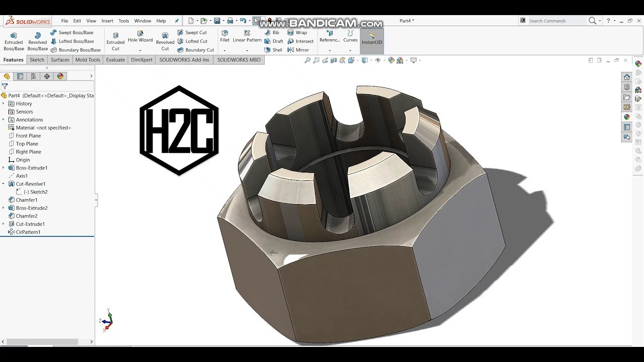Open the PropertyManager tab icon
644x362 pixels.
tap(20, 76)
